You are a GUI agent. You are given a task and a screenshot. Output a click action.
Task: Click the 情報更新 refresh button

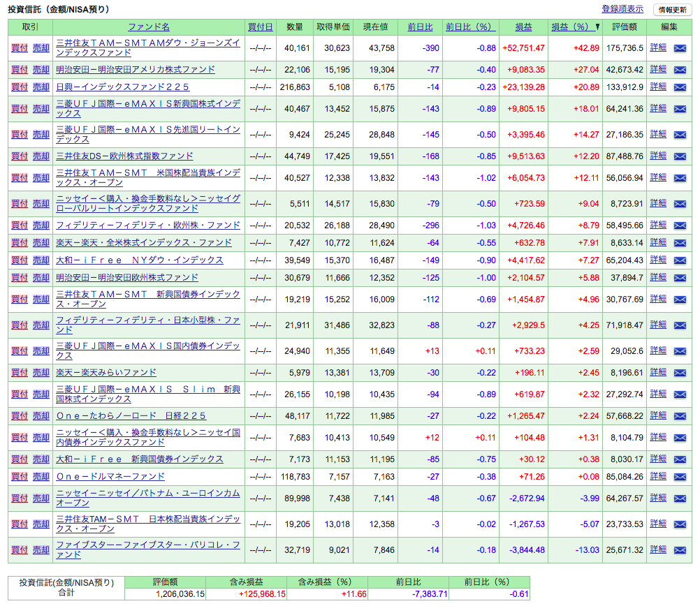click(x=672, y=10)
